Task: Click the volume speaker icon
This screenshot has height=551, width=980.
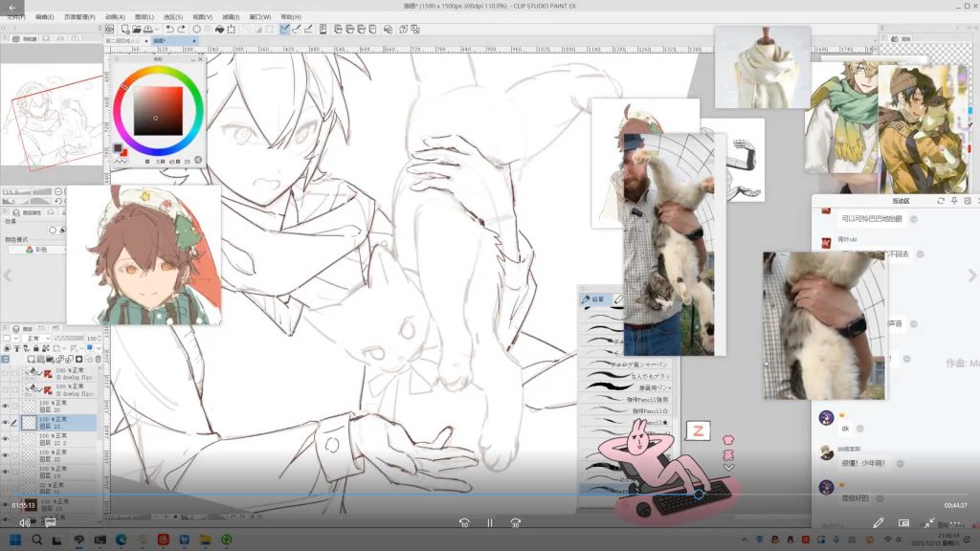Action: [25, 522]
